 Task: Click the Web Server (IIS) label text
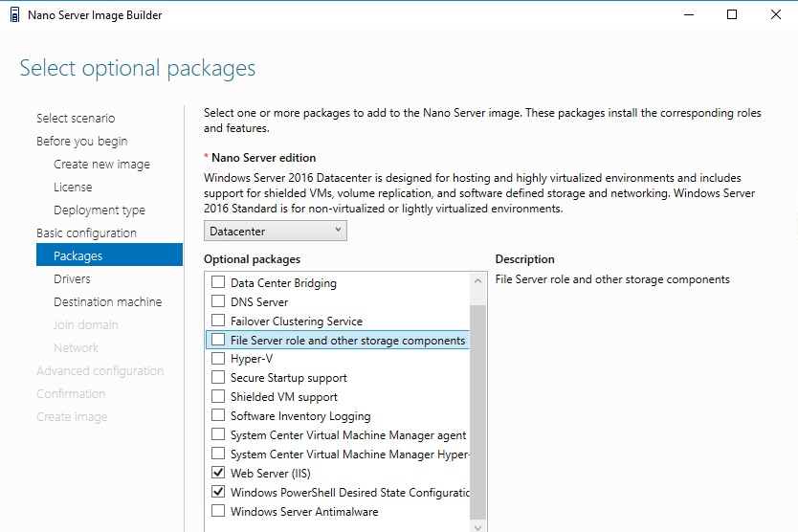pos(270,473)
